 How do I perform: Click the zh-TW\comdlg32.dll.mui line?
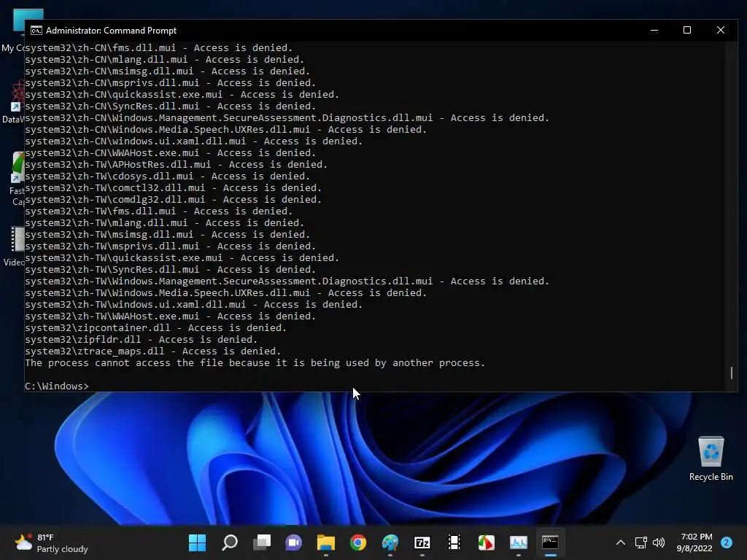click(x=174, y=200)
